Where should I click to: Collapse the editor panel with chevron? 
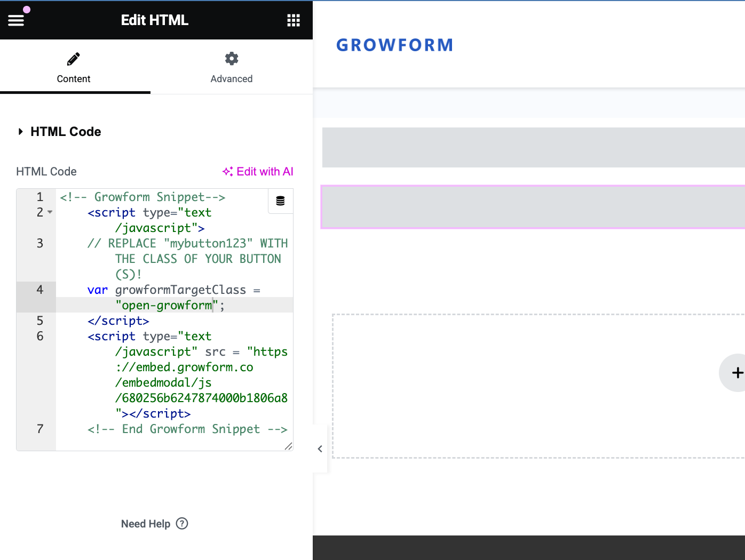[320, 449]
